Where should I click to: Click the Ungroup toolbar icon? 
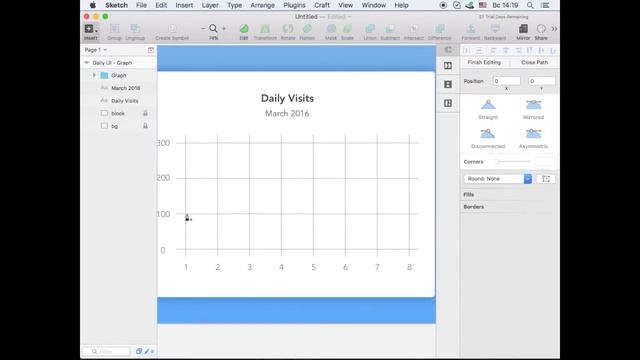(x=135, y=29)
